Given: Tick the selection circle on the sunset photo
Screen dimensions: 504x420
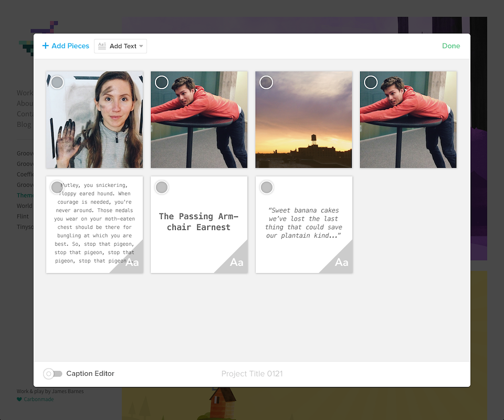Looking at the screenshot, I should (267, 82).
